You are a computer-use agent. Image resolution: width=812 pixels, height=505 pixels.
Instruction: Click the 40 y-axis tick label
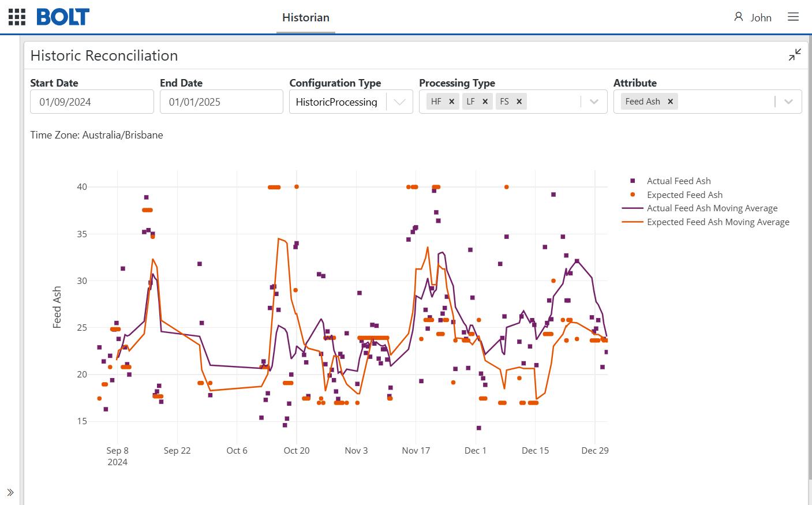[x=82, y=187]
